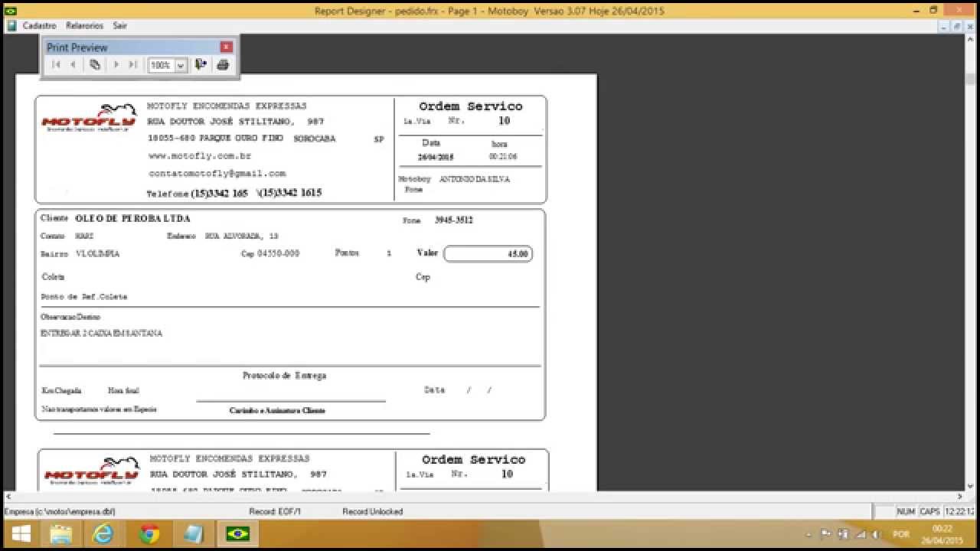
Task: Open the Go to Page tool
Action: [95, 65]
